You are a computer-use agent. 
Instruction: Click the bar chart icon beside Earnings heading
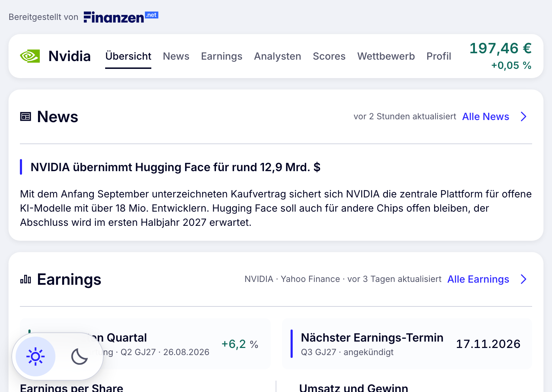coord(26,279)
